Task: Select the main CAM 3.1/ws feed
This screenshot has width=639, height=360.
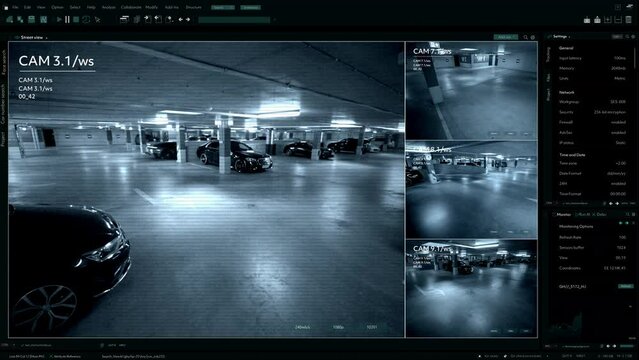Action: pos(206,189)
